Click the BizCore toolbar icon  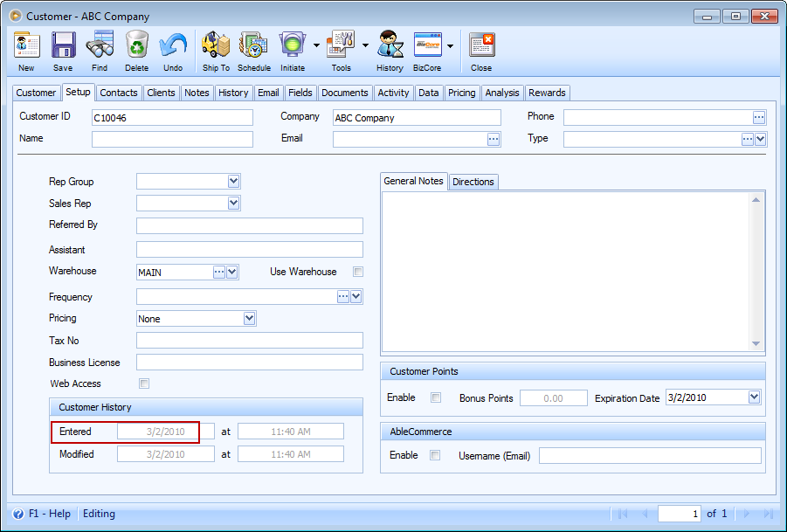[428, 45]
